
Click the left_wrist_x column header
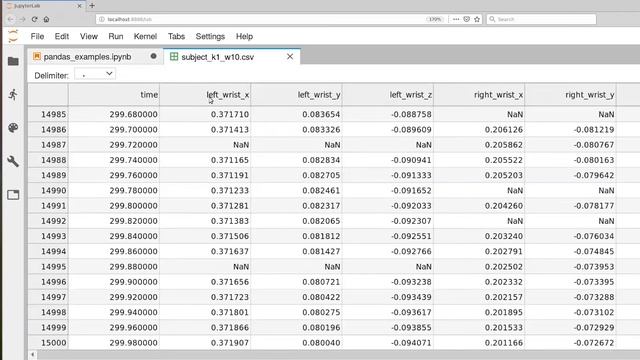pyautogui.click(x=205, y=95)
